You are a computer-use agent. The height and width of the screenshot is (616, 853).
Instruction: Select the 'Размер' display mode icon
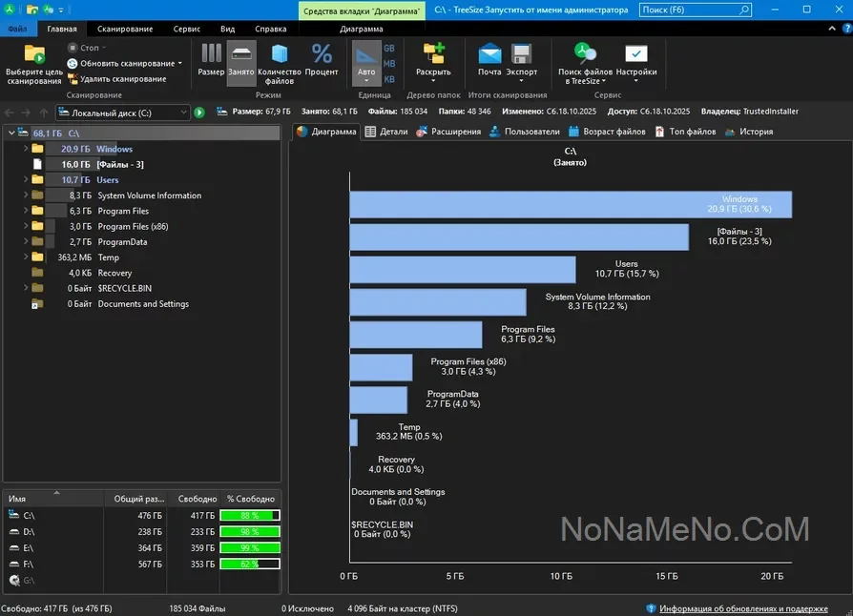click(211, 54)
